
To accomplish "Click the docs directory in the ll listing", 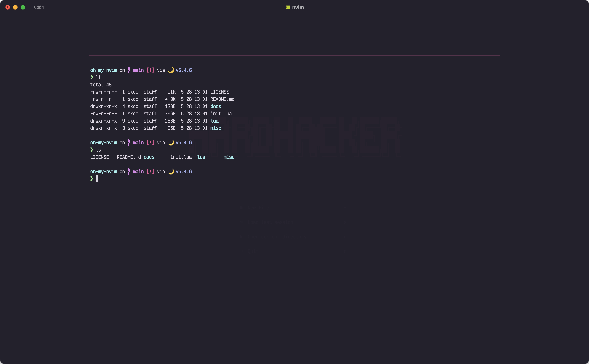I will coord(216,106).
